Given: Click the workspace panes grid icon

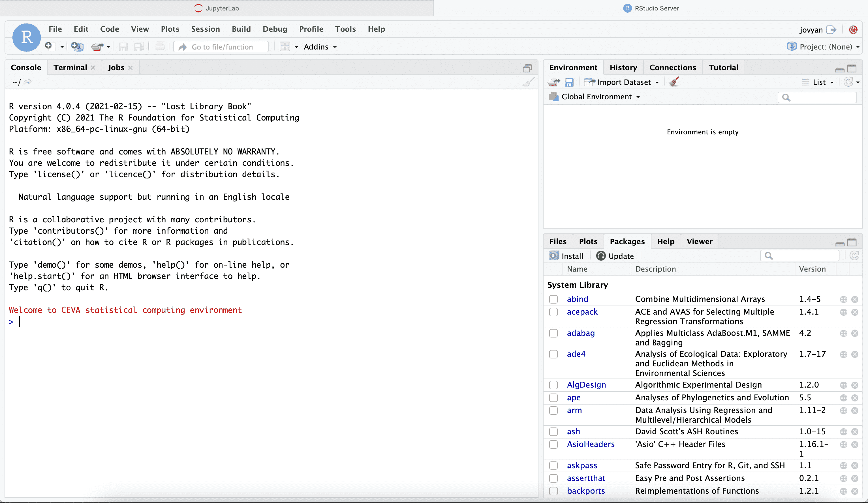Looking at the screenshot, I should click(285, 46).
